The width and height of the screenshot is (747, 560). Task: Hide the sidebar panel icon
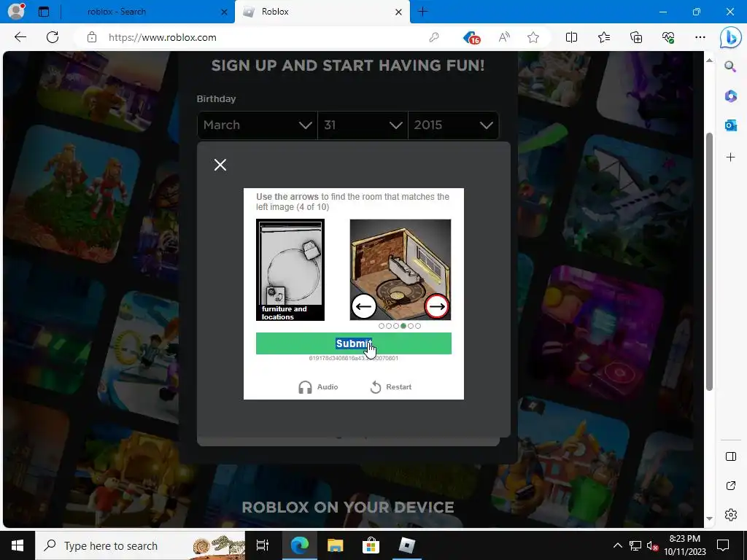click(x=730, y=456)
